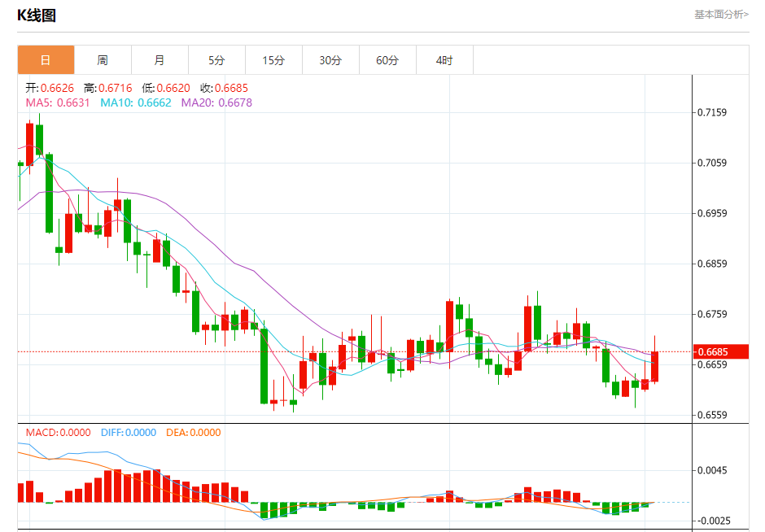
Task: Click the 0.0045 MACD axis label
Action: [x=712, y=470]
